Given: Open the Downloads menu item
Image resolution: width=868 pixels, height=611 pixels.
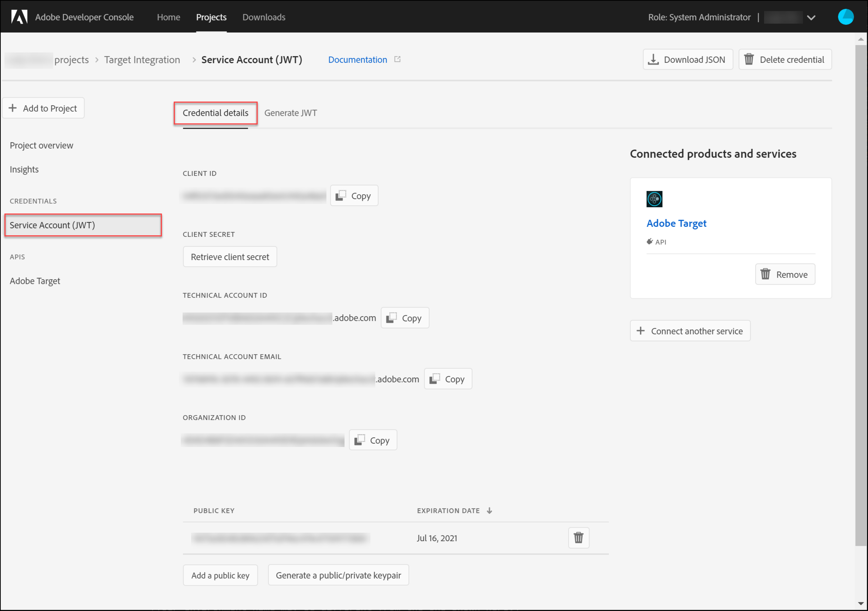Looking at the screenshot, I should [263, 17].
